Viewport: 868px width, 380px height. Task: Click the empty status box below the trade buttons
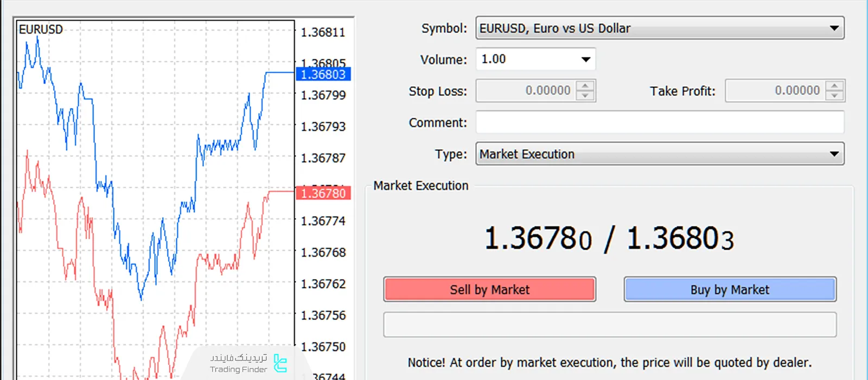(610, 325)
